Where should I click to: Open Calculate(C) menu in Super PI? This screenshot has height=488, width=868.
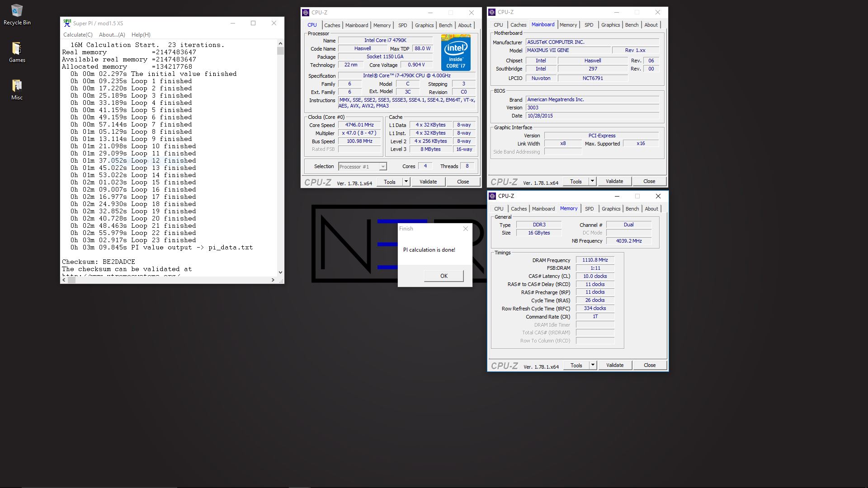(78, 35)
